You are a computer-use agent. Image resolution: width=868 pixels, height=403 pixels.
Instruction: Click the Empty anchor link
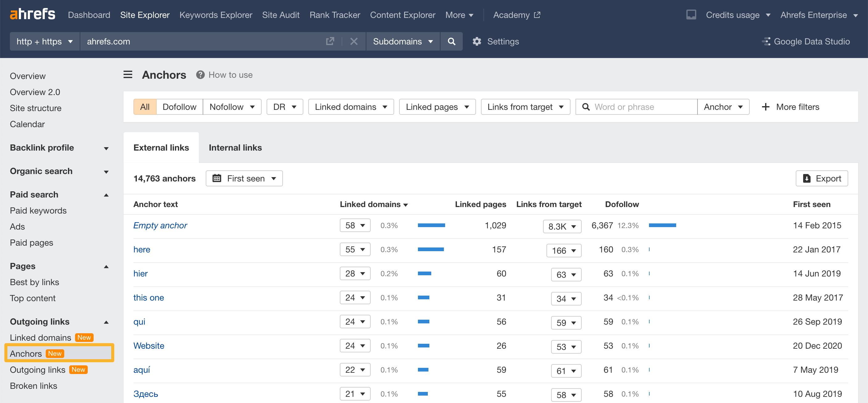click(x=160, y=226)
